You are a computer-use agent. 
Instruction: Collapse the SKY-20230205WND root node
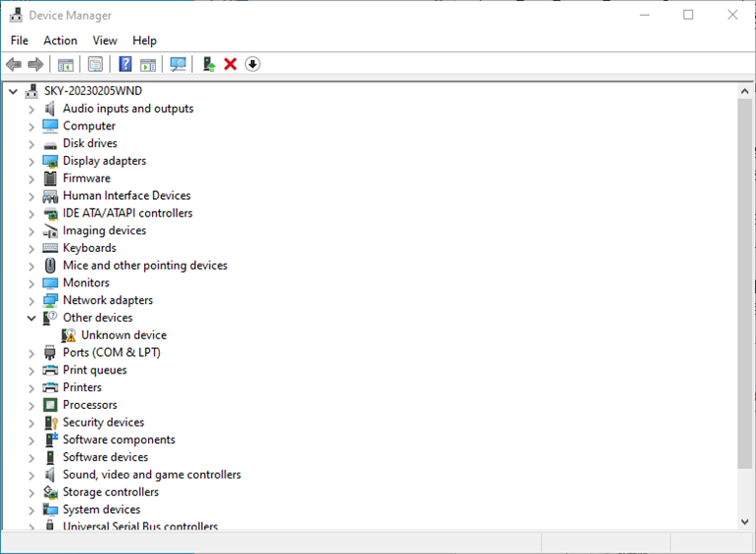(14, 91)
